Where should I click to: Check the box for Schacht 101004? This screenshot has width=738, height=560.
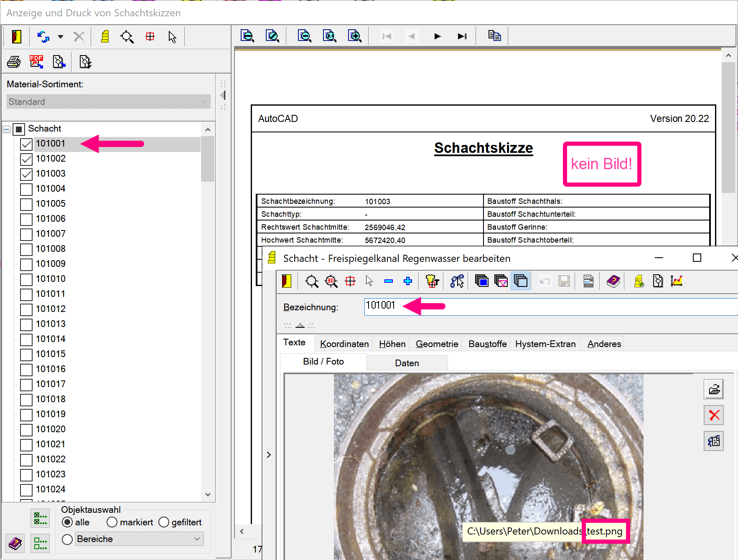[x=26, y=189]
